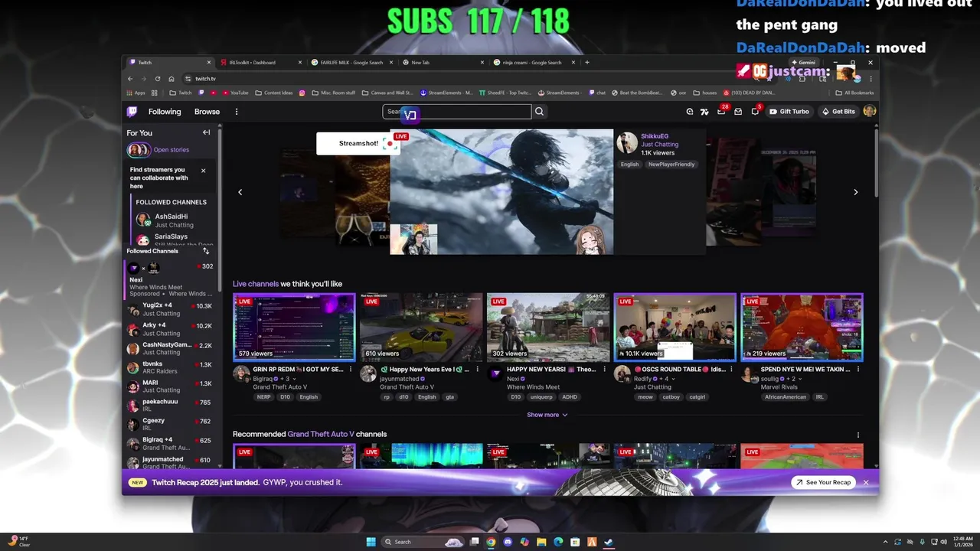Open options menu for jayunmatched stream card
980x551 pixels.
click(x=478, y=369)
